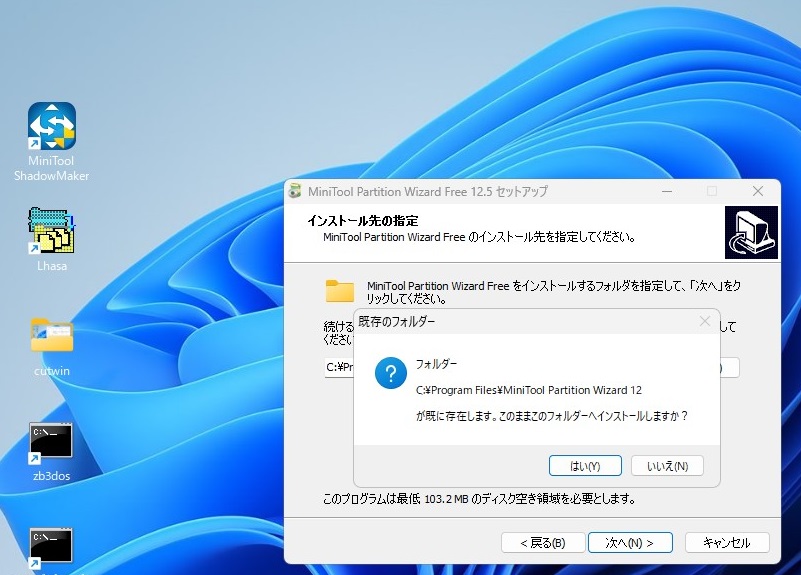Select the Lhasa desktop shortcut

pos(51,232)
